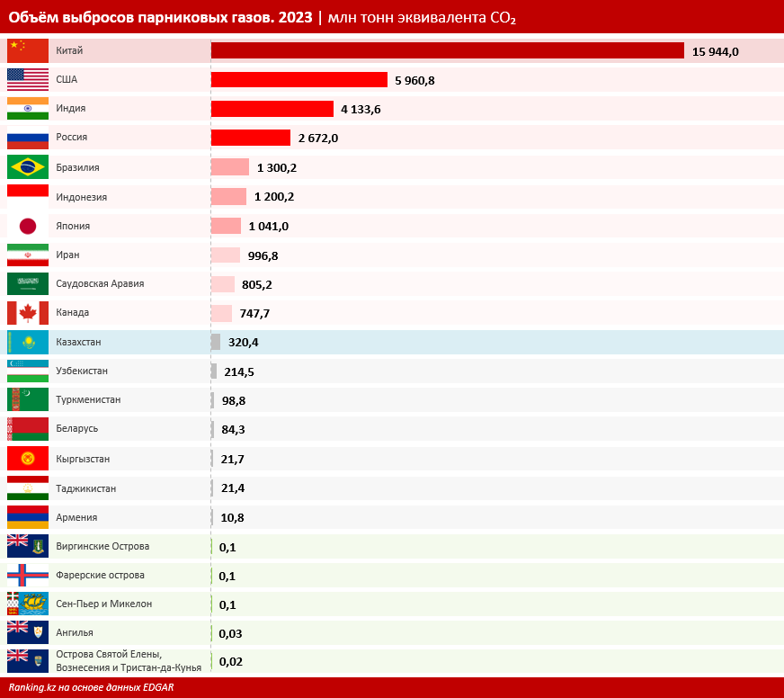The height and width of the screenshot is (698, 784).
Task: Click the 'Кыргызстан' country label
Action: [83, 459]
